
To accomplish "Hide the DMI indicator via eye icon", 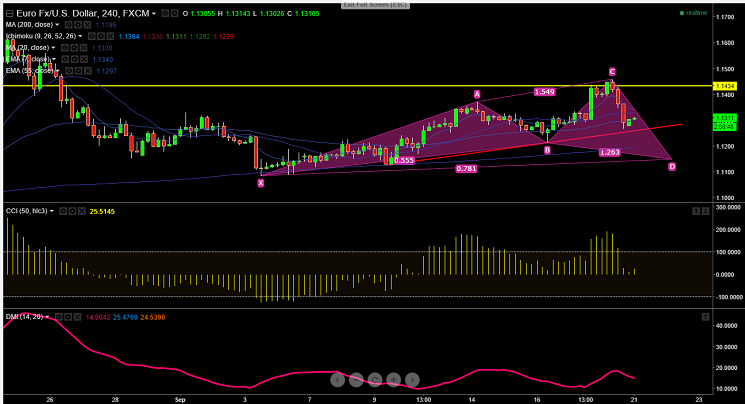I will 58,317.
